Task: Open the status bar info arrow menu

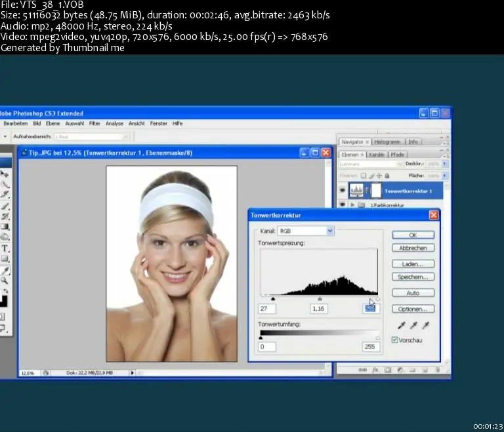Action: click(x=132, y=373)
